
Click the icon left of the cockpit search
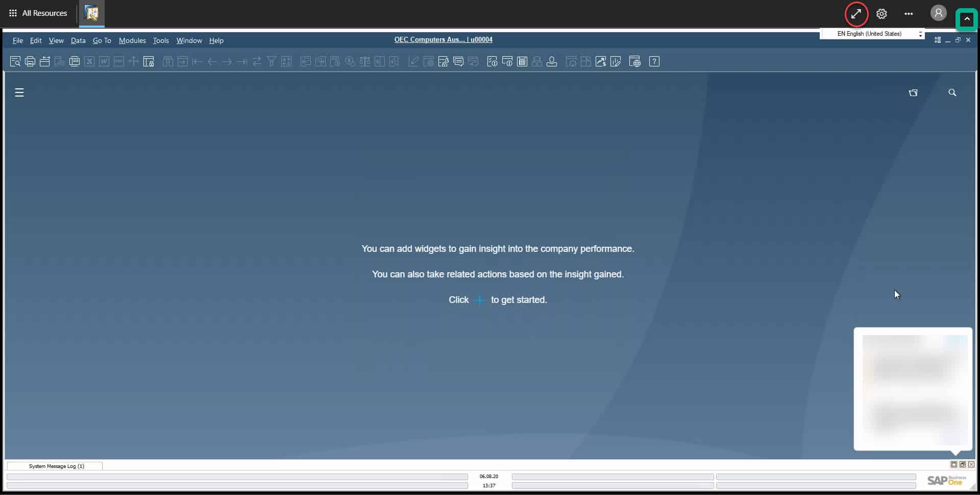tap(913, 92)
